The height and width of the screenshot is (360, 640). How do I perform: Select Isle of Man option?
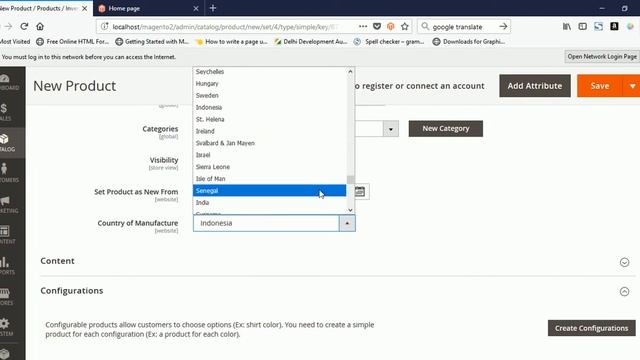click(x=269, y=178)
